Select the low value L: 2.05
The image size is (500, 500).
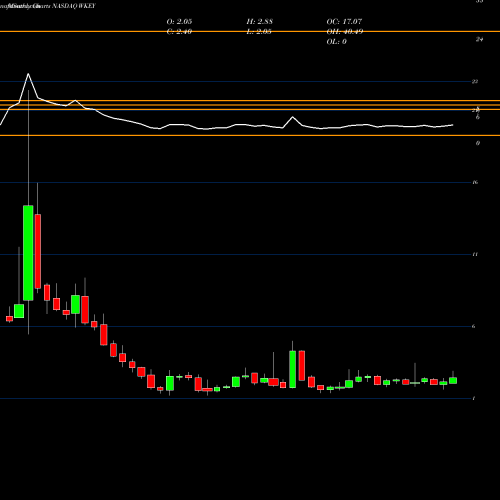click(x=259, y=32)
